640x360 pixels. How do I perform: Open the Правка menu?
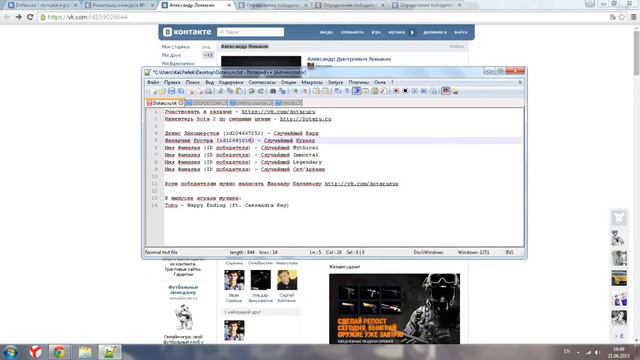(172, 82)
